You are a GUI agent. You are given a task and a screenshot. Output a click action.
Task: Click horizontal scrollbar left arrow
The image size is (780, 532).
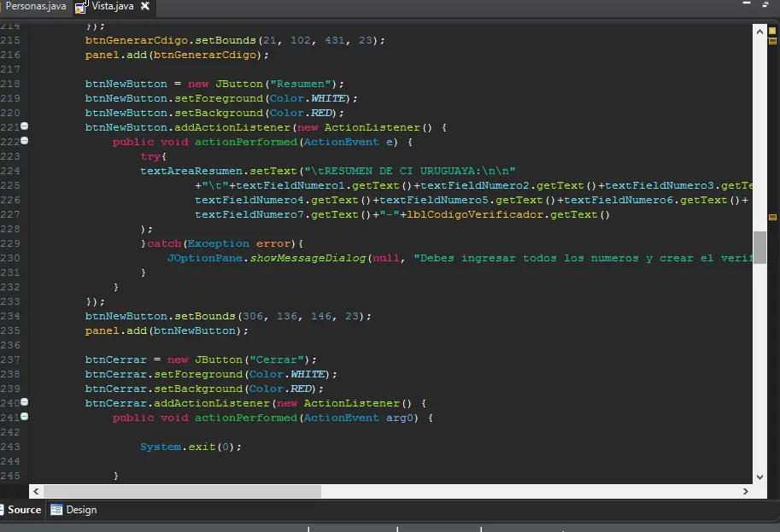click(36, 491)
